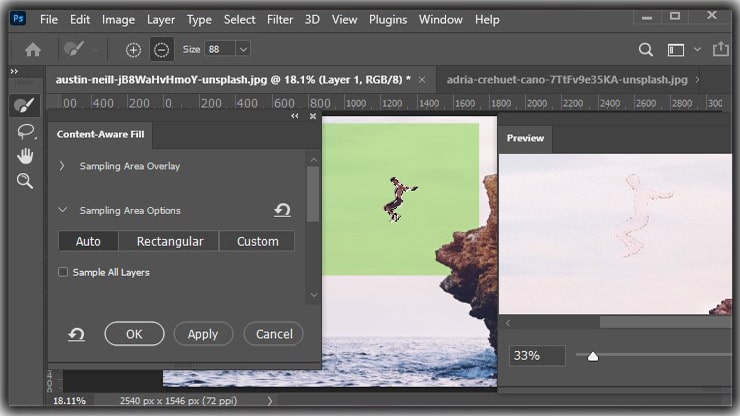740x416 pixels.
Task: Open the View menu
Action: coord(344,20)
